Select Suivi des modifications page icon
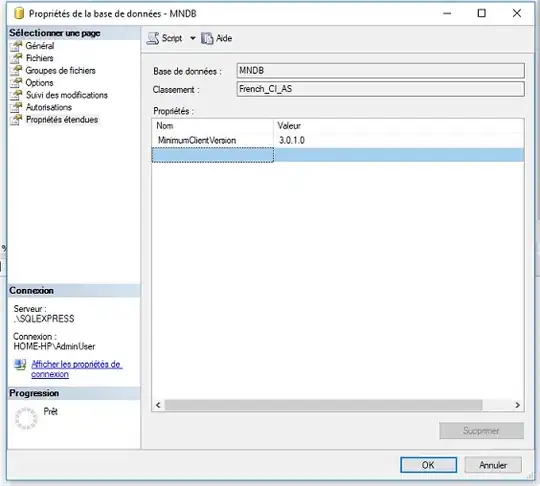The height and width of the screenshot is (486, 540). tap(16, 95)
